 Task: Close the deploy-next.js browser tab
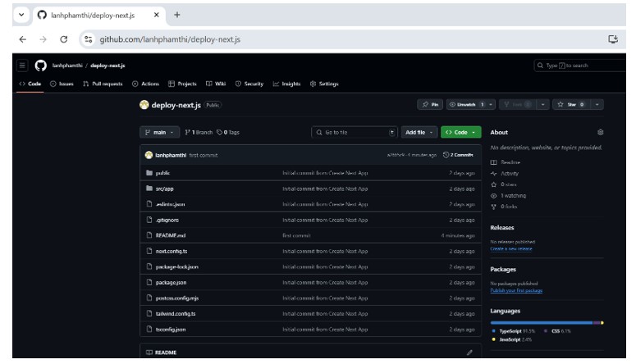tap(157, 15)
